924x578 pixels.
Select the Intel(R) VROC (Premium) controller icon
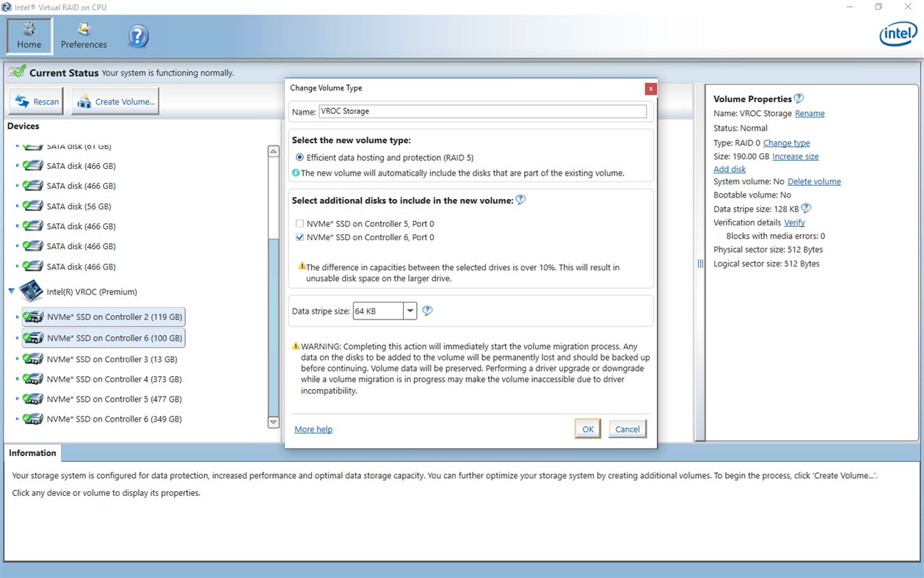31,291
